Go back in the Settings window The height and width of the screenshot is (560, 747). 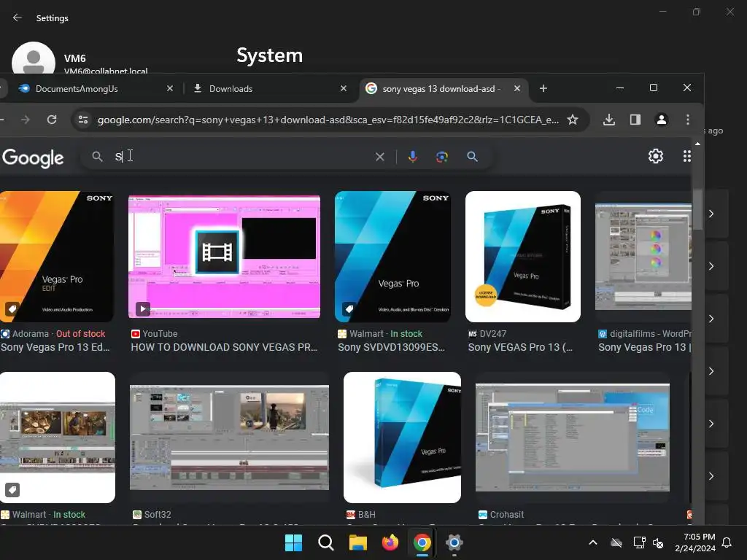[x=18, y=17]
